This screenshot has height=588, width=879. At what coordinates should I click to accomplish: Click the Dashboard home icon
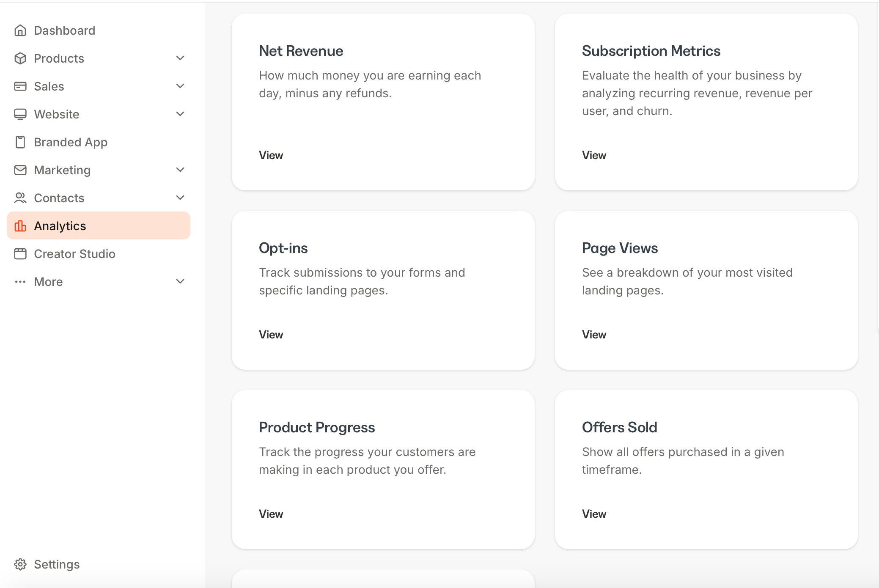click(20, 30)
